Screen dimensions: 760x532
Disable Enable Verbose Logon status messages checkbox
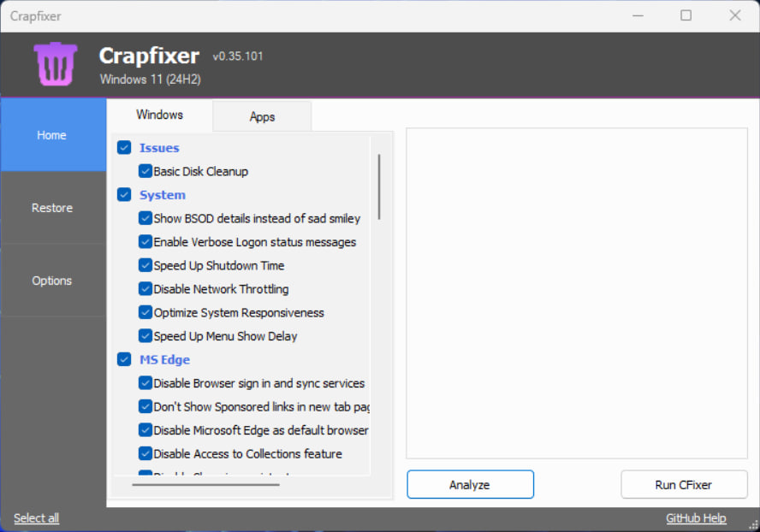(x=145, y=242)
